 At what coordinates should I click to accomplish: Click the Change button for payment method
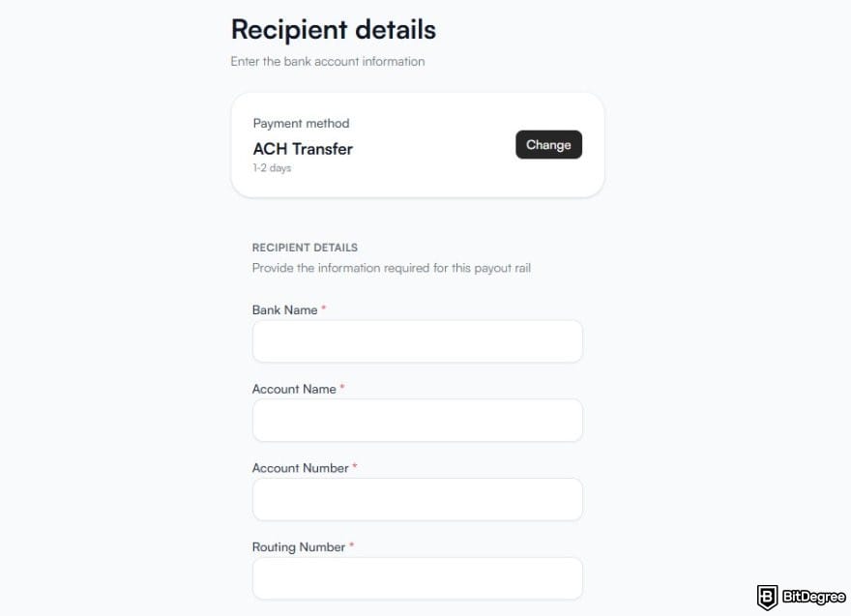tap(548, 145)
